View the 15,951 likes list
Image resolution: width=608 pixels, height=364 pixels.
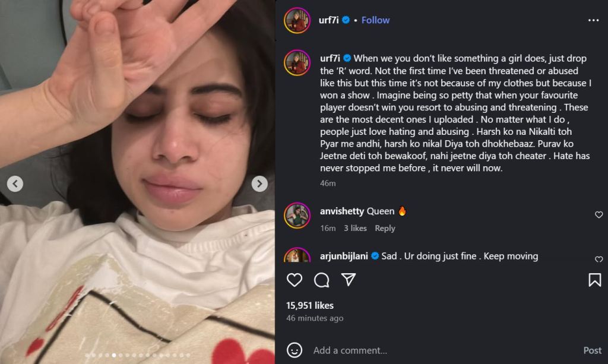pyautogui.click(x=310, y=305)
